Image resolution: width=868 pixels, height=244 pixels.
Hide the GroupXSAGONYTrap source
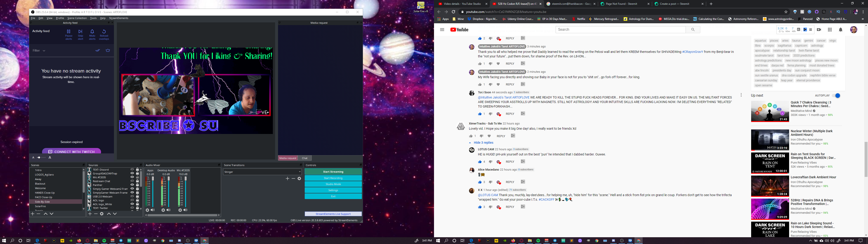point(132,173)
